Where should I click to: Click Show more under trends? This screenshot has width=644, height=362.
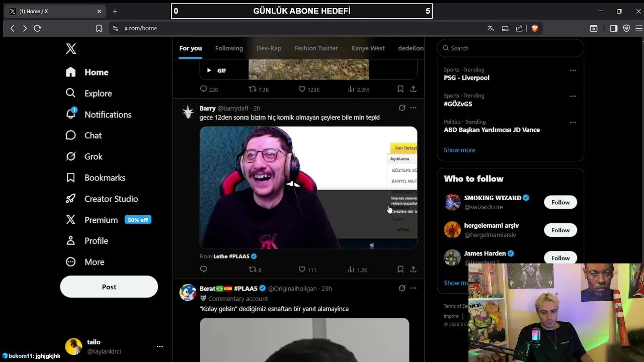point(459,150)
